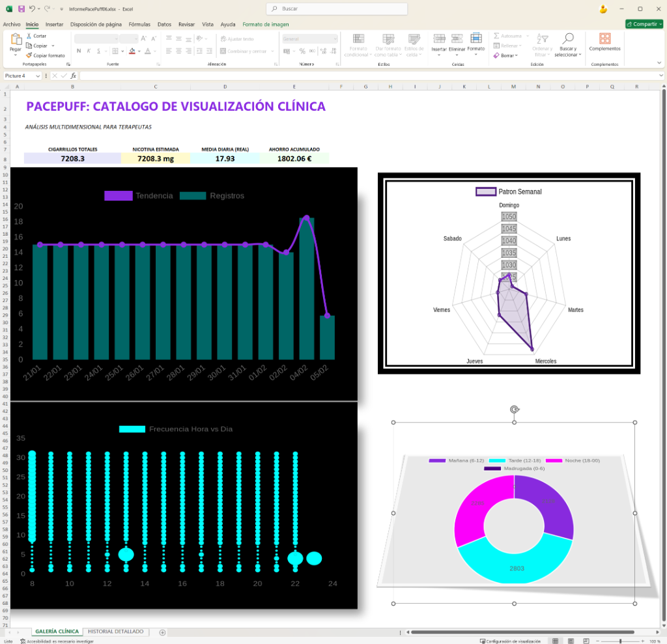Screen dimensions: 667x644
Task: Click Configuración de visualización in status bar
Action: 510,641
